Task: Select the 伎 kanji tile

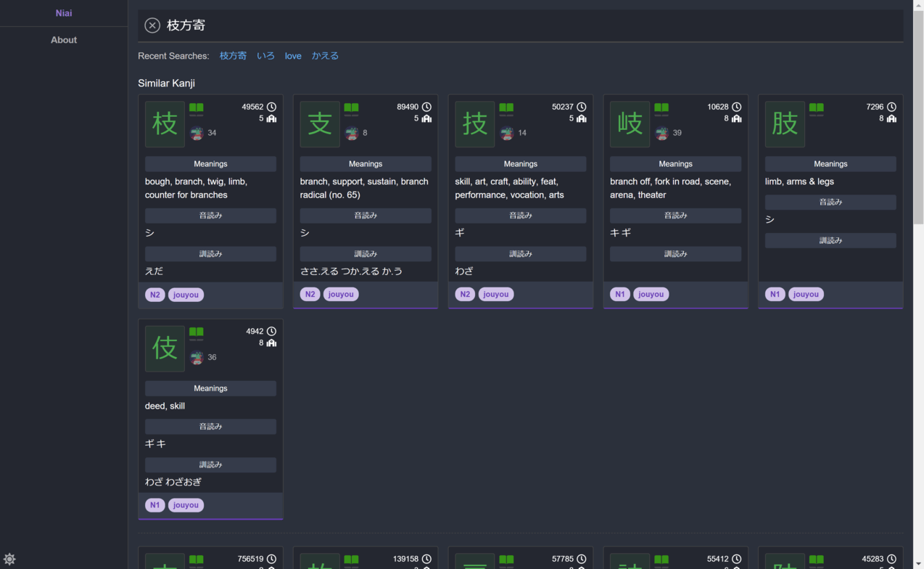Action: [165, 348]
